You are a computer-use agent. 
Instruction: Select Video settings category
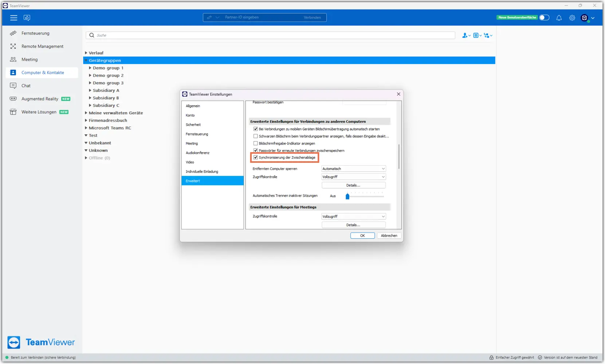pyautogui.click(x=212, y=162)
